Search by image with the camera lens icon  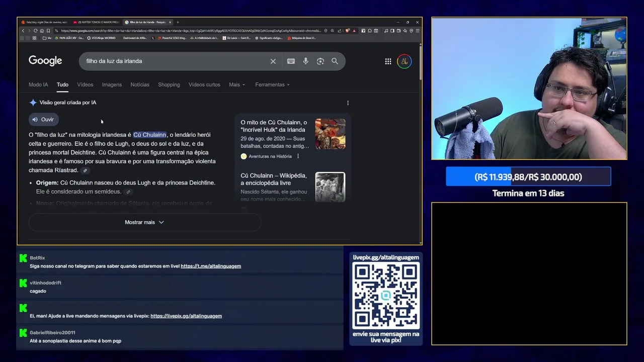point(320,61)
